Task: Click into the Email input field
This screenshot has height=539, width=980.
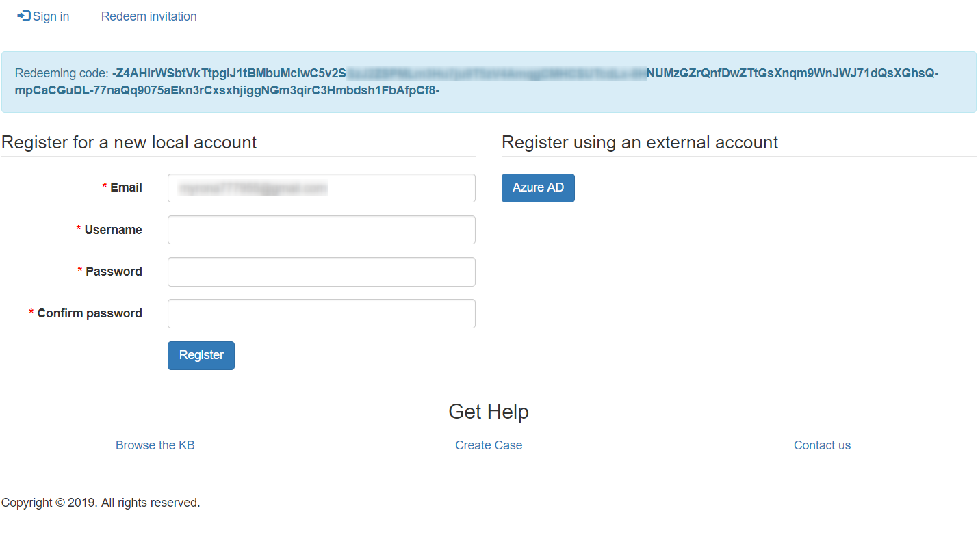Action: pyautogui.click(x=321, y=187)
